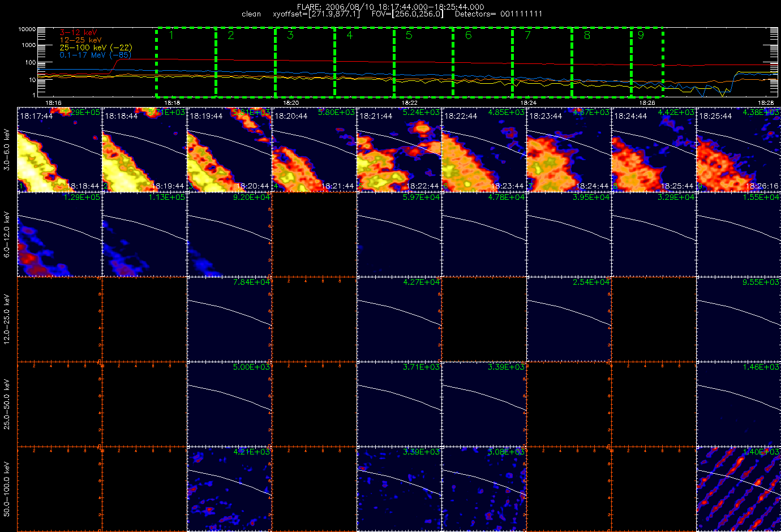
Task: Click the 'Detectors= 001111111' header text
Action: 499,14
